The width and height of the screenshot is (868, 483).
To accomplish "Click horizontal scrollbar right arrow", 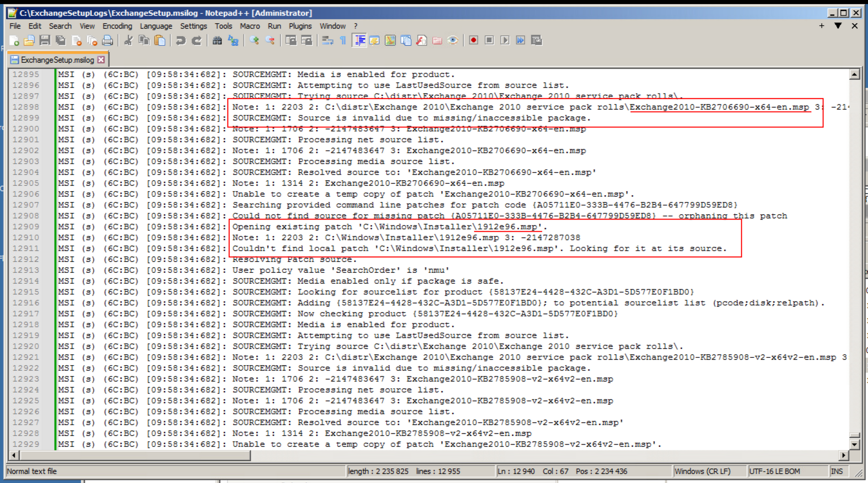I will (x=844, y=455).
